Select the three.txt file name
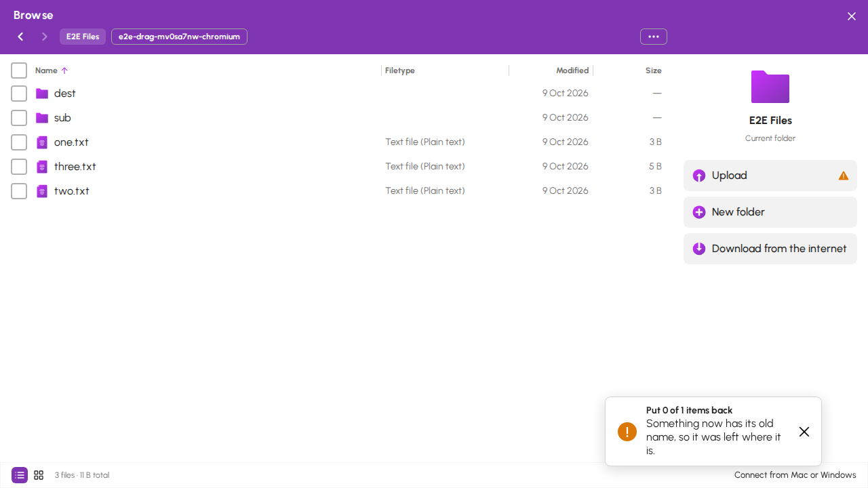 coord(75,167)
